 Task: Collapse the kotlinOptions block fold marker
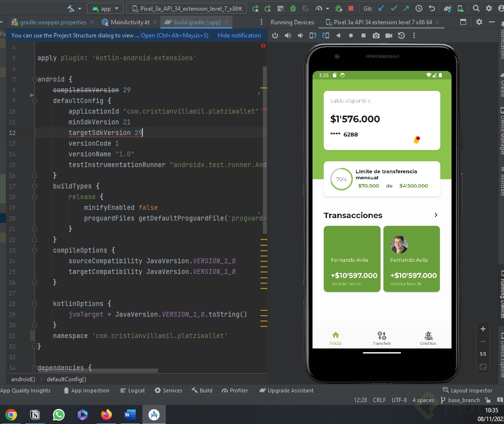pos(35,304)
